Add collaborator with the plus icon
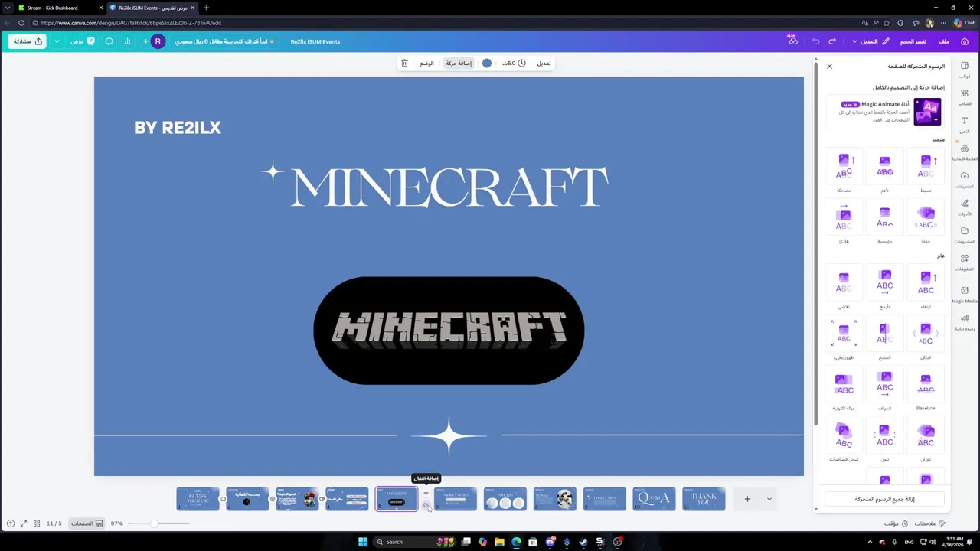980x551 pixels. point(145,41)
